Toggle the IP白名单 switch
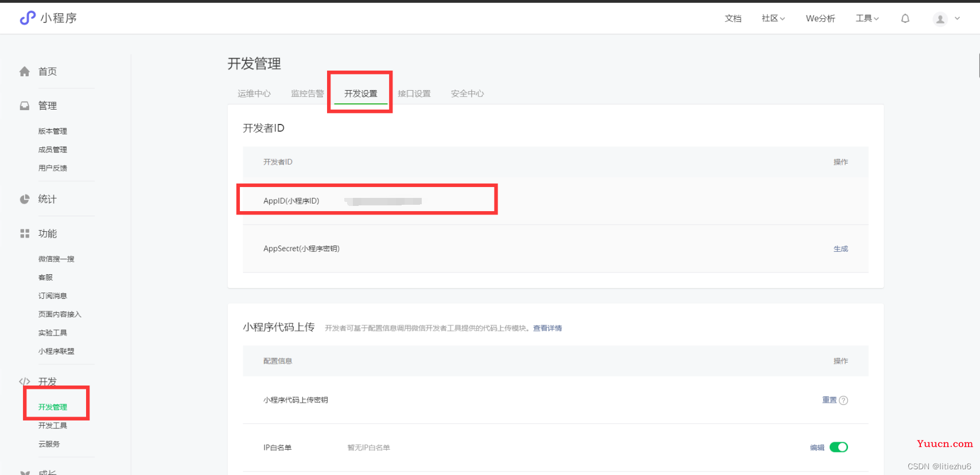980x475 pixels. click(839, 447)
